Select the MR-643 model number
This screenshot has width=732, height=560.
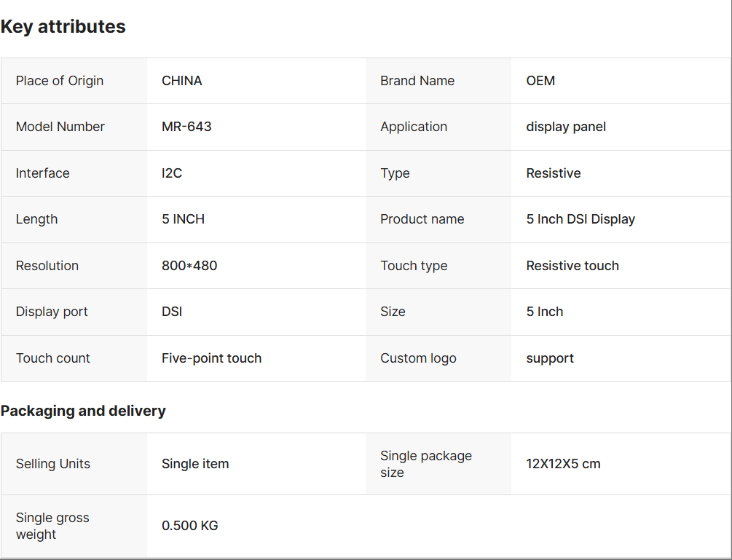click(x=186, y=127)
